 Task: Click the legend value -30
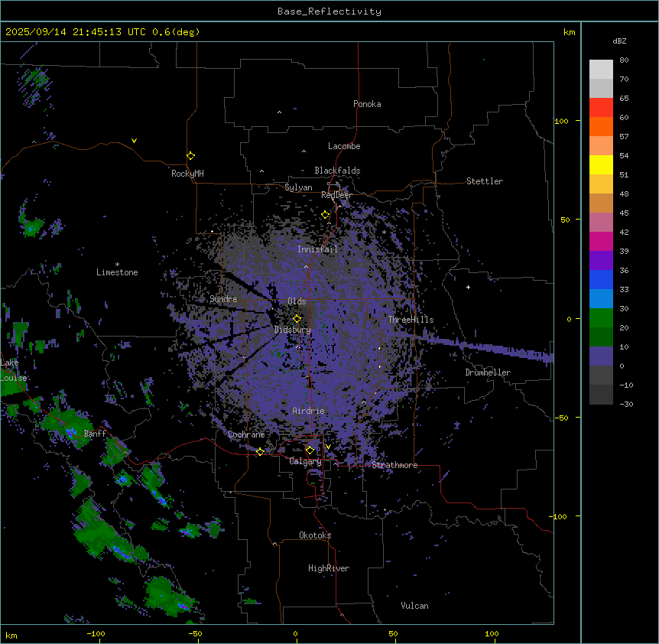[x=626, y=404]
